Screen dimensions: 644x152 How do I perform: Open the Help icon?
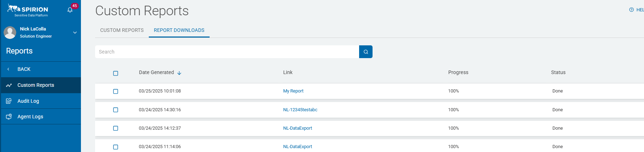coord(631,10)
